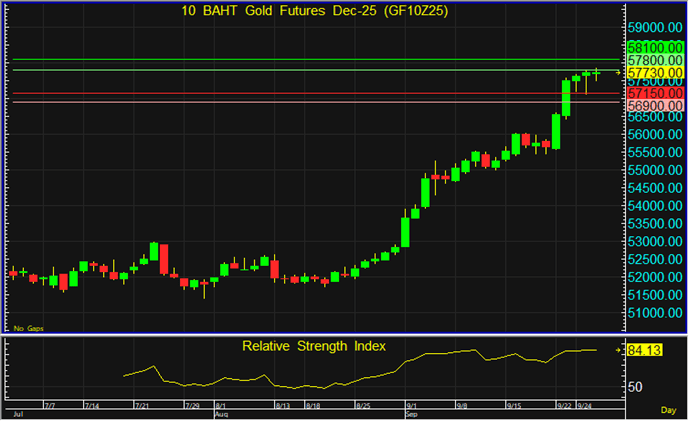Click the 7/21 date on time axis

click(x=144, y=405)
